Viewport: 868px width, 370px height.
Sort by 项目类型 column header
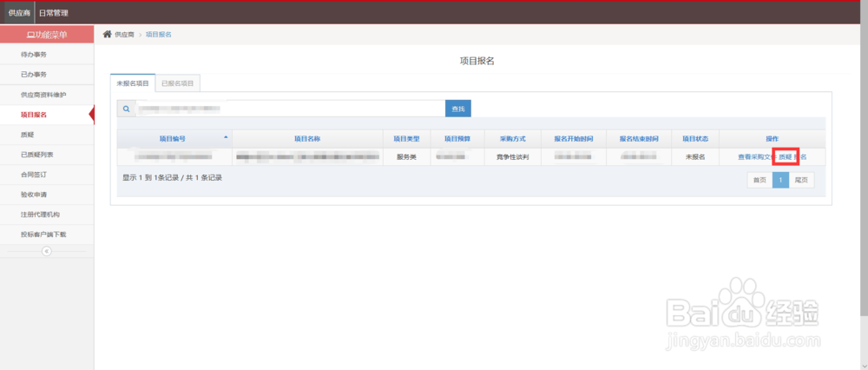406,138
